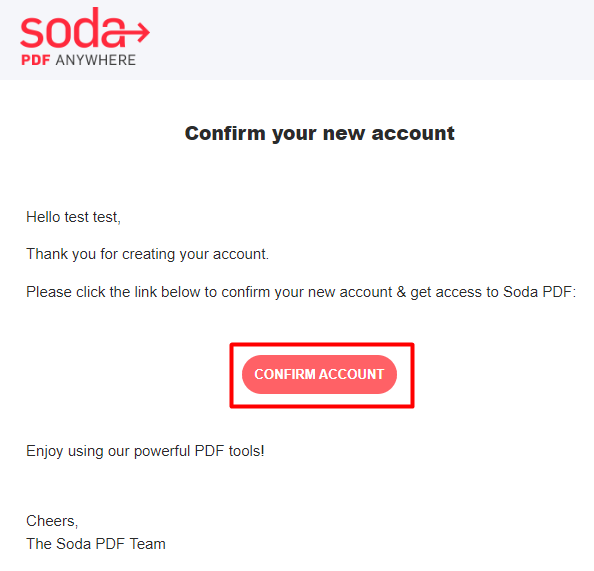
Task: Click the red PDF text under logo
Action: point(36,60)
